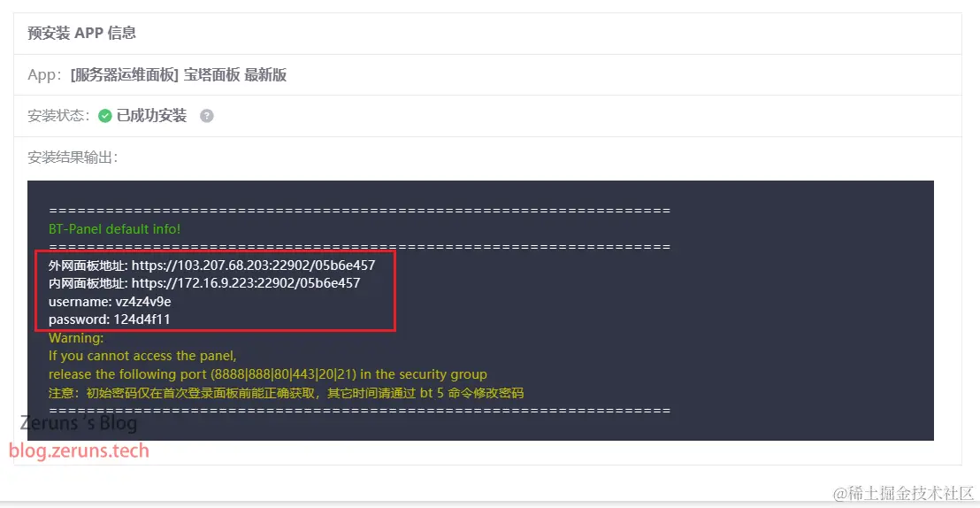This screenshot has height=508, width=980.
Task: Select the password value 124d4f11
Action: [x=142, y=319]
